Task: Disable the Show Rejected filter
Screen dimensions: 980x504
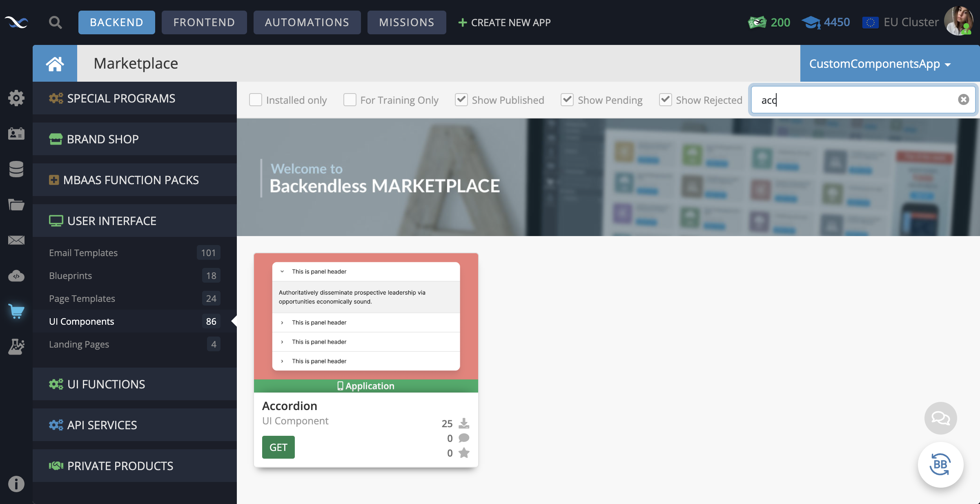Action: [665, 100]
